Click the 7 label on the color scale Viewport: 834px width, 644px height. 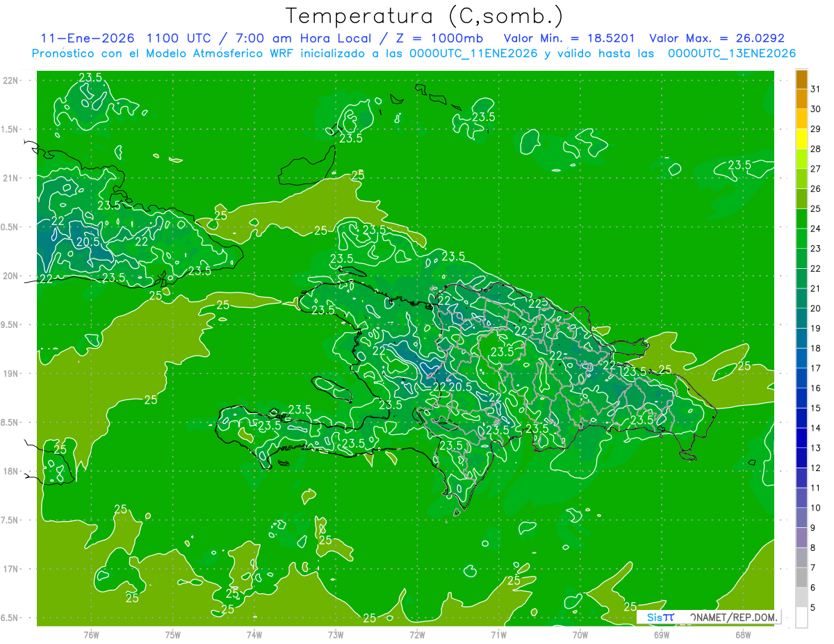(x=813, y=568)
